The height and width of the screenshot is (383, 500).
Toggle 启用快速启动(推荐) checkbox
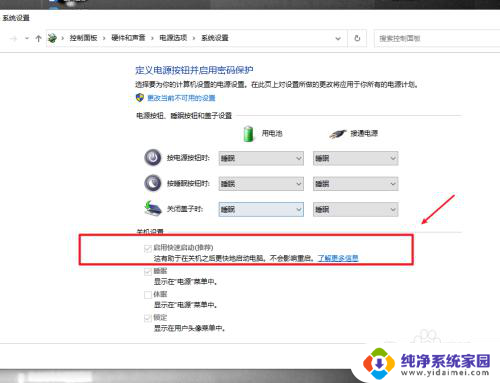pyautogui.click(x=148, y=248)
